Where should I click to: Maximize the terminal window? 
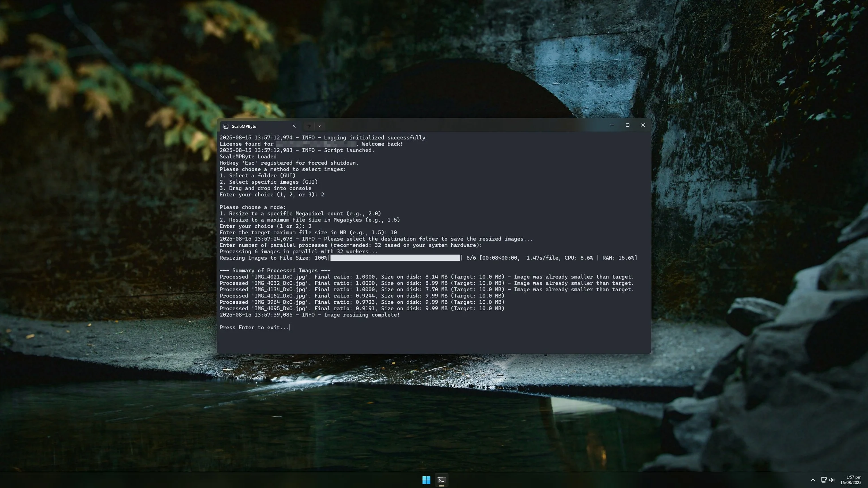627,125
